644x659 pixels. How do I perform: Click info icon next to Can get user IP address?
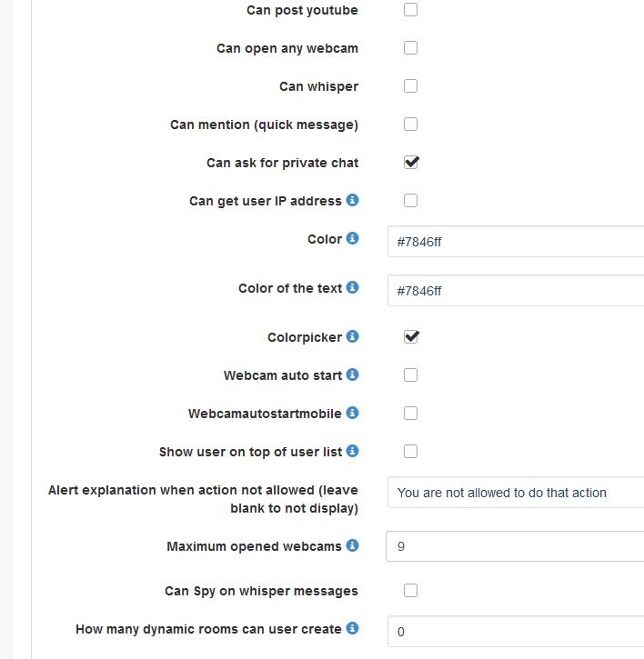pyautogui.click(x=353, y=200)
